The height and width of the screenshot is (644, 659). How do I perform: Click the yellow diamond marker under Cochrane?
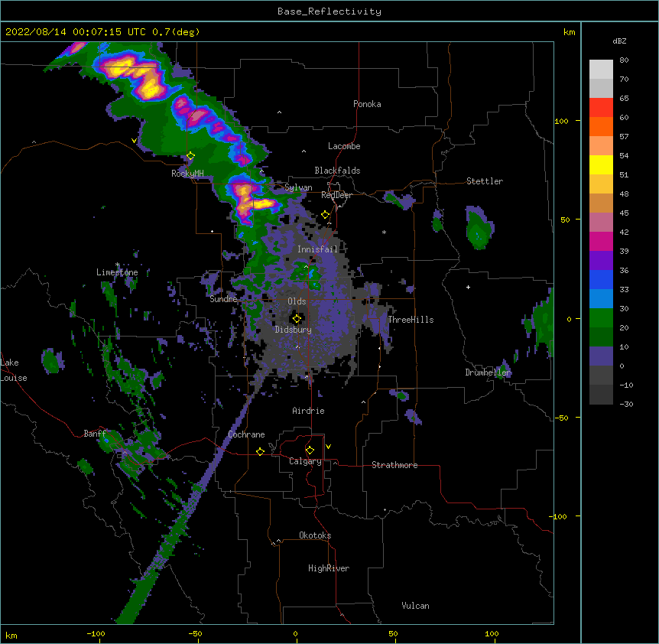pos(260,451)
